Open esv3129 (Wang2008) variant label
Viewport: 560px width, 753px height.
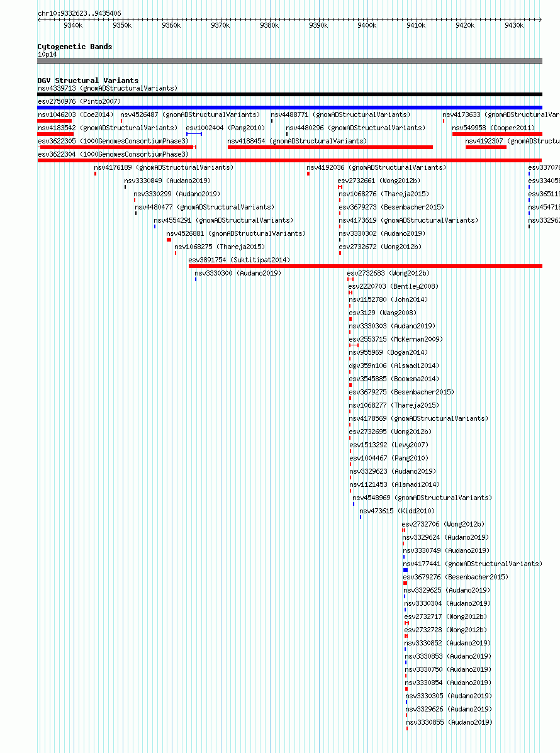(x=383, y=313)
